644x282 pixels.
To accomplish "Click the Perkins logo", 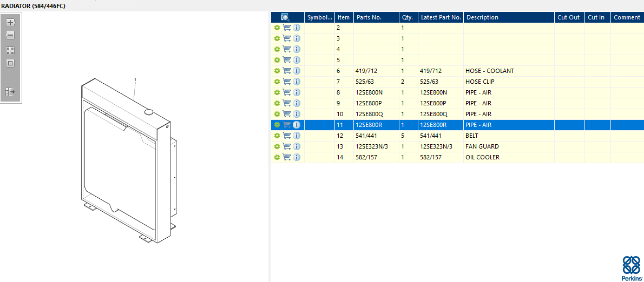I will click(632, 268).
